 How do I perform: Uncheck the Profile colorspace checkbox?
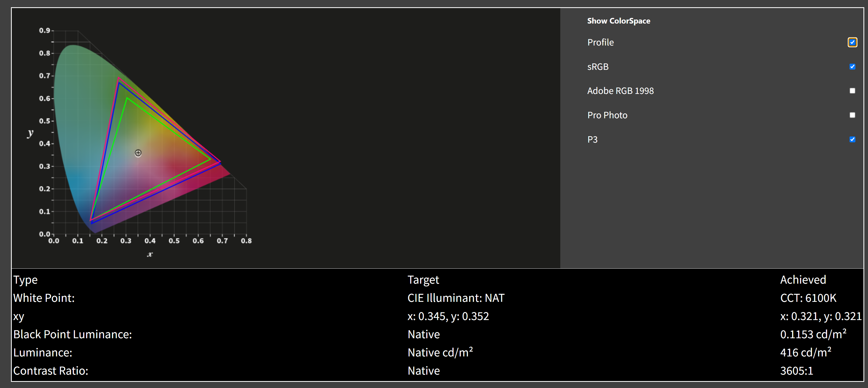pyautogui.click(x=852, y=43)
